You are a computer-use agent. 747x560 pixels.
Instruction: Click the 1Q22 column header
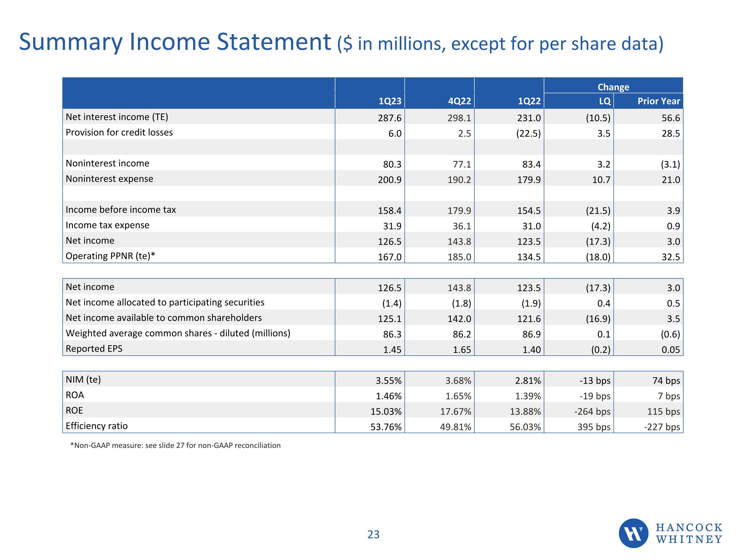pos(529,101)
